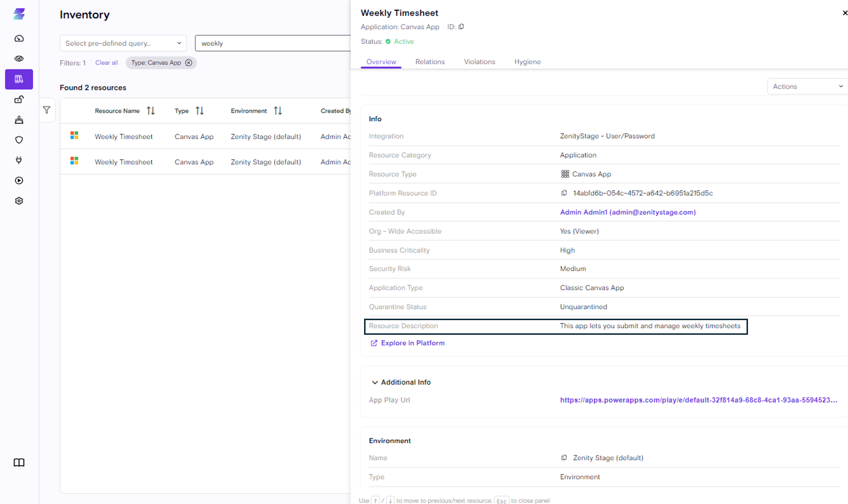Click the Clear all filters link

click(106, 63)
